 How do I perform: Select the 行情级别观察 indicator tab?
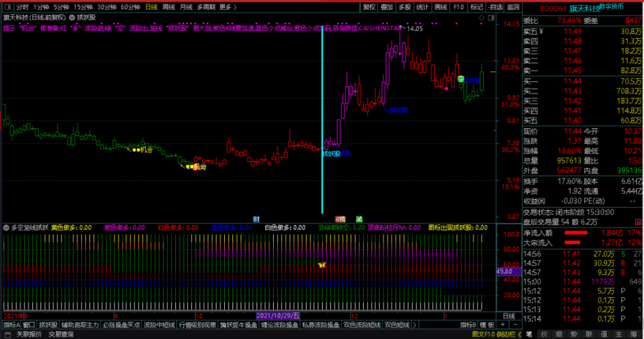click(198, 325)
